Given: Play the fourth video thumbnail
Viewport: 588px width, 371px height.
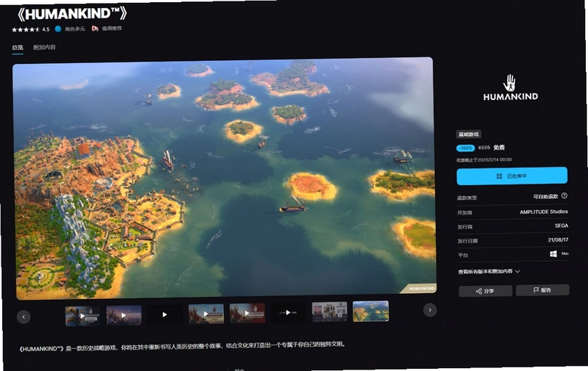Looking at the screenshot, I should click(206, 314).
